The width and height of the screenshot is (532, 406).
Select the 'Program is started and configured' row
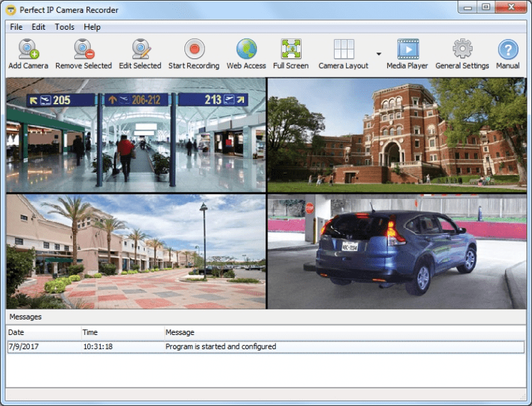tap(221, 346)
